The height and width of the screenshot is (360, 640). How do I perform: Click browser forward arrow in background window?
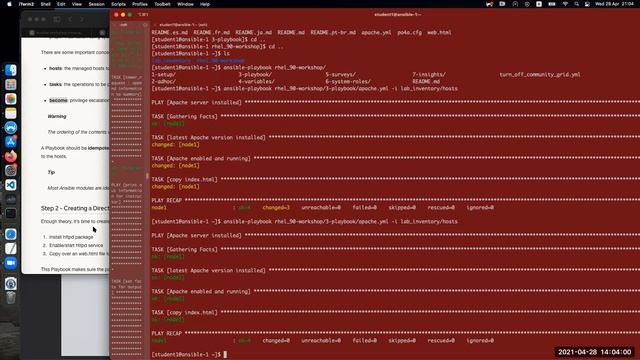click(x=82, y=19)
